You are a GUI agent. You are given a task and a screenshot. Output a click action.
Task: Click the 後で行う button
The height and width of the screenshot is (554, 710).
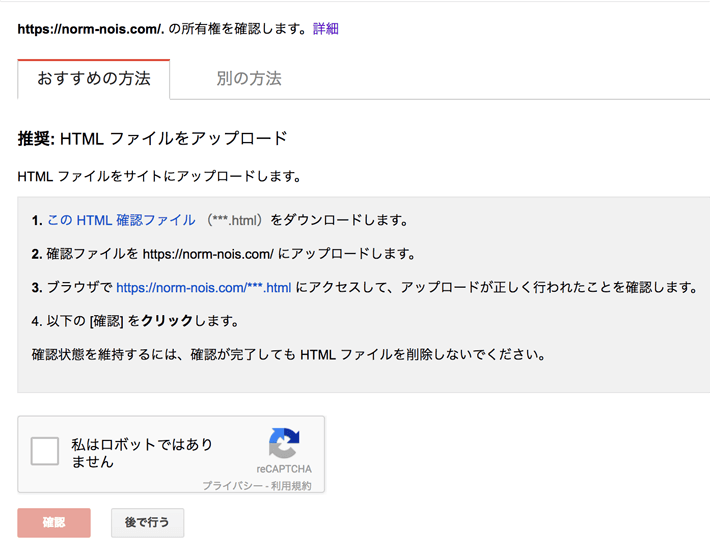click(147, 522)
